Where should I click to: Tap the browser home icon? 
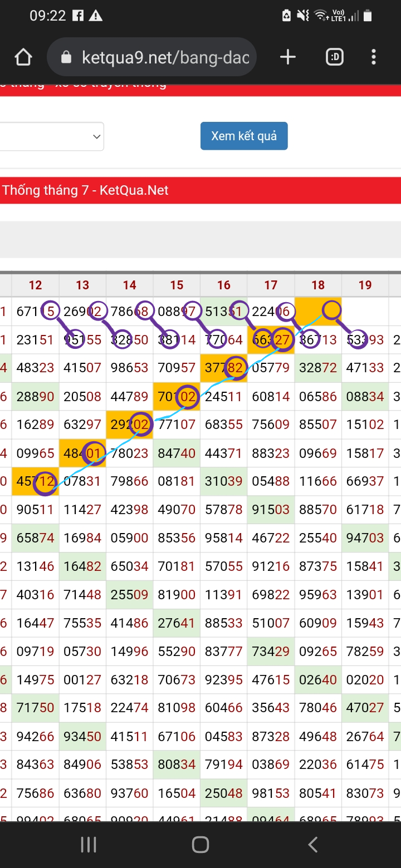[23, 57]
